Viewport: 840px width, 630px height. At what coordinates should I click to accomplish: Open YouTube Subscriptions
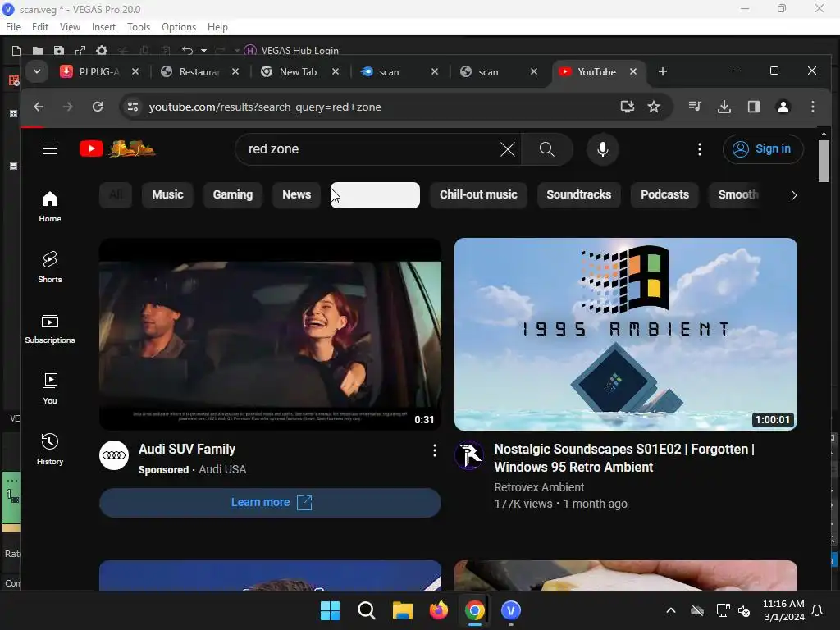point(50,328)
